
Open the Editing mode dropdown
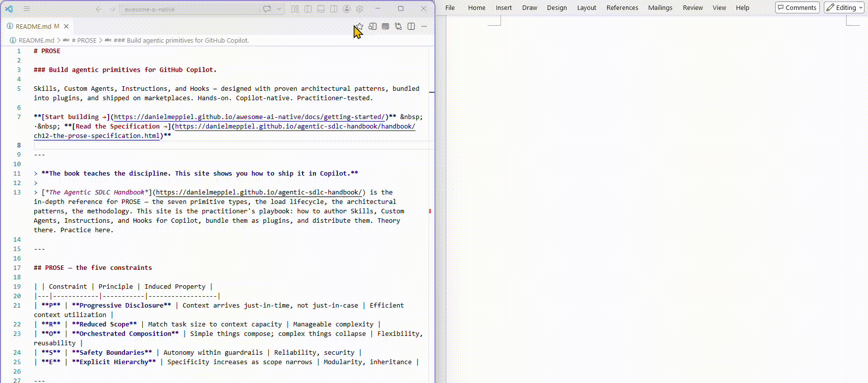click(845, 7)
